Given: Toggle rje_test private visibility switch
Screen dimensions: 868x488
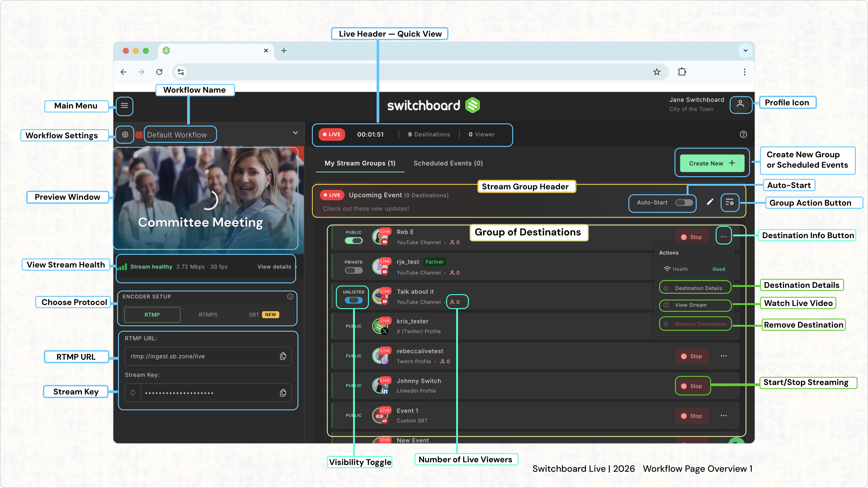Looking at the screenshot, I should click(354, 270).
